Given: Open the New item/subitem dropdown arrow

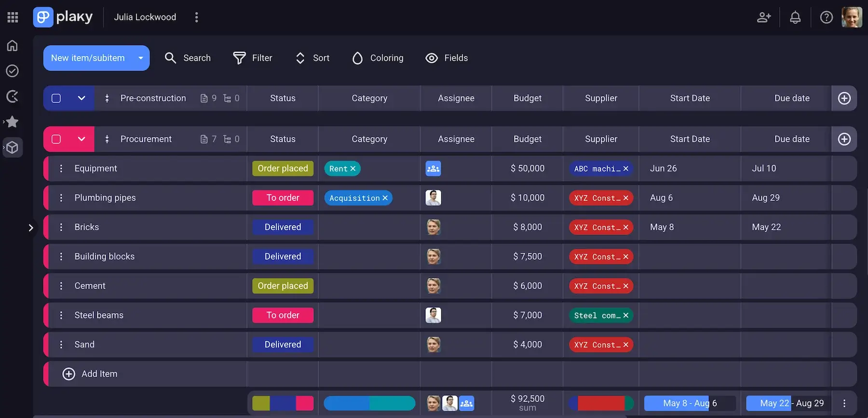Looking at the screenshot, I should tap(141, 58).
